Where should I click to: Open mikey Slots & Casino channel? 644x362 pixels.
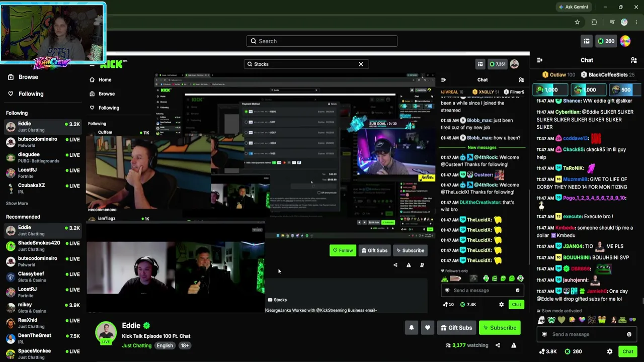coord(43,308)
